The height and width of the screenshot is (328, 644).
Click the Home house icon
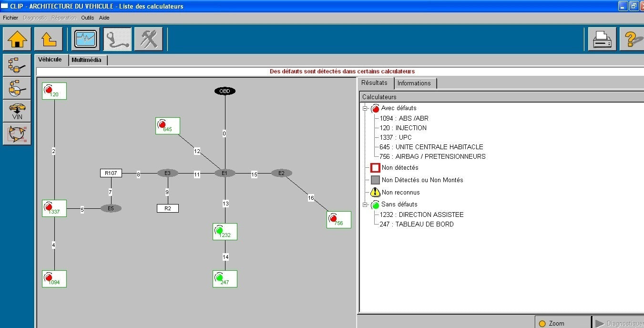pyautogui.click(x=17, y=39)
